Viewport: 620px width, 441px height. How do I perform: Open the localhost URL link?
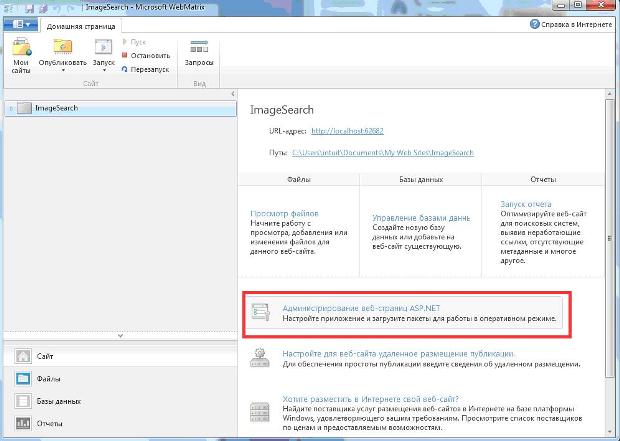point(347,131)
